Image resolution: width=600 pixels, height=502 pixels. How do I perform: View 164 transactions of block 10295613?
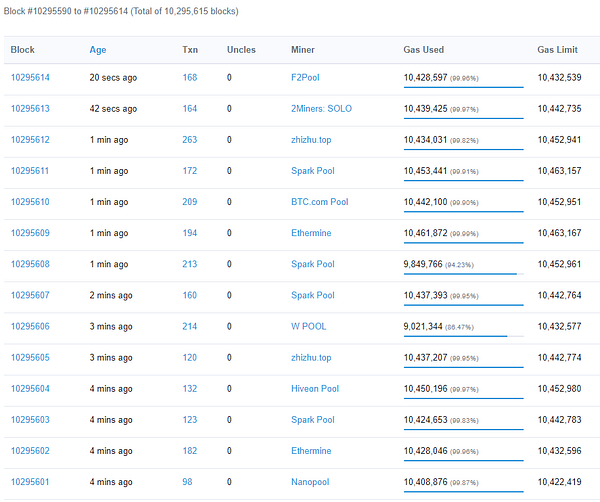(190, 109)
